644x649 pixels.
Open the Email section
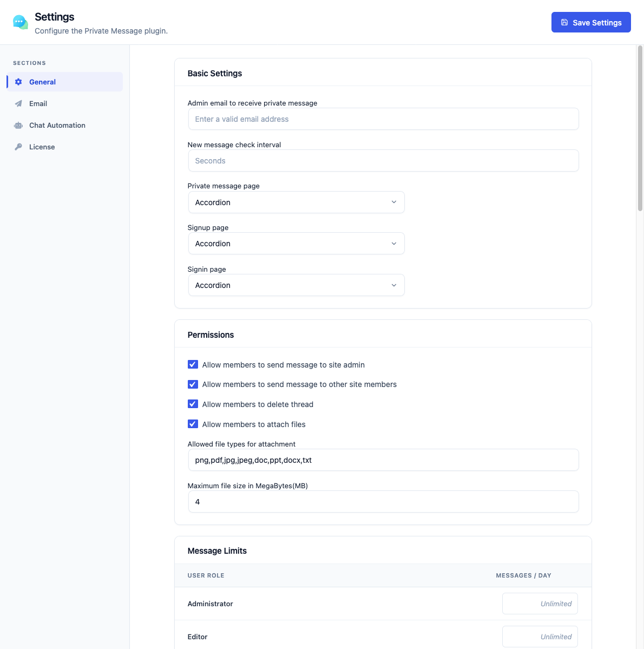click(x=64, y=103)
